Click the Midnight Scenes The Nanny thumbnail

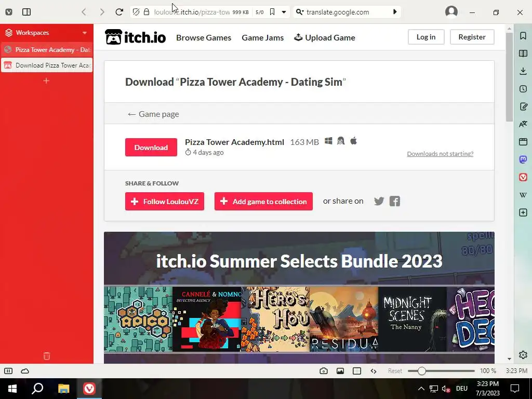[x=412, y=320]
